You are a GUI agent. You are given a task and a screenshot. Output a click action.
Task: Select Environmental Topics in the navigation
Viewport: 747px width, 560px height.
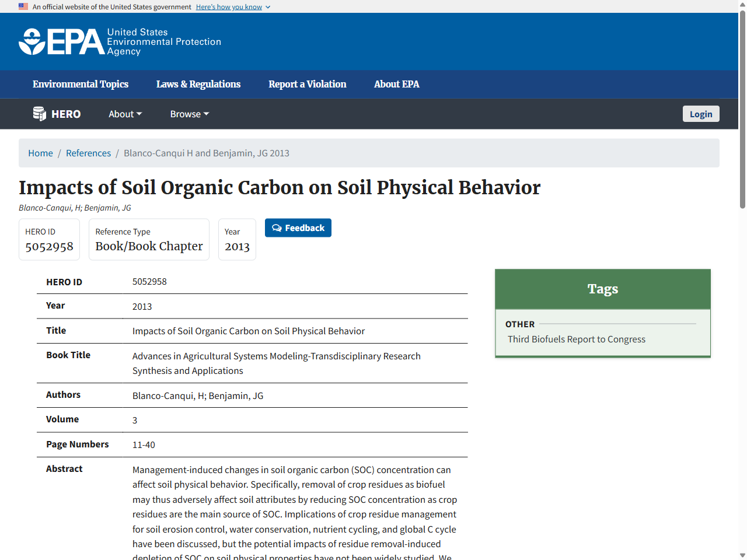coord(81,84)
